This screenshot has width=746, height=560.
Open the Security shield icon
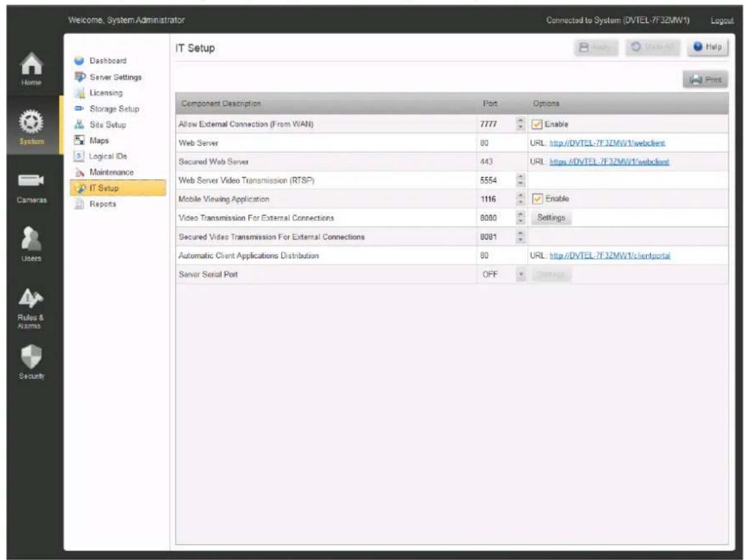pos(31,357)
